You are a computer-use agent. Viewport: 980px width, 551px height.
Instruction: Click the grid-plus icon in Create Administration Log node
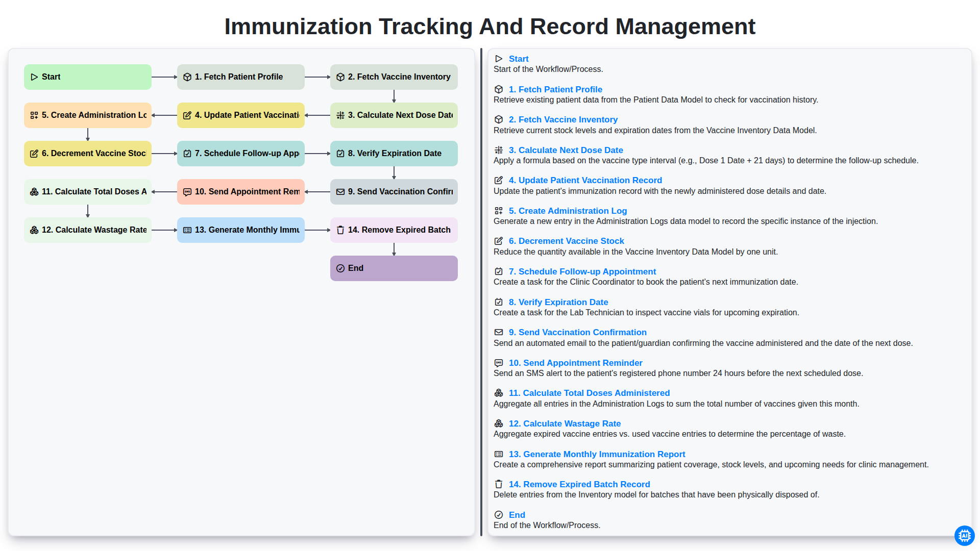click(34, 115)
